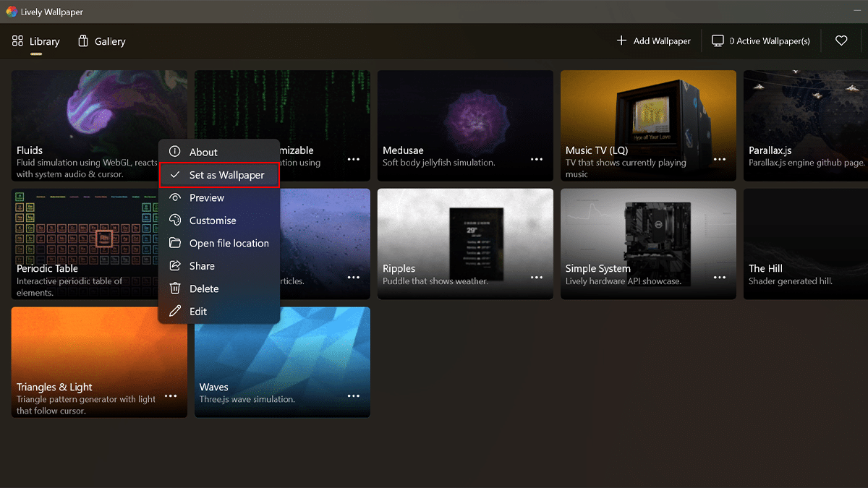
Task: Click the eye icon beside Preview
Action: tap(174, 197)
